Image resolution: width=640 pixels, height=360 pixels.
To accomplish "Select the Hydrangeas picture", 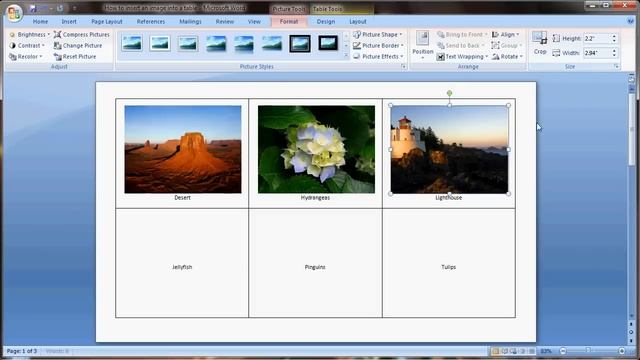I will click(316, 149).
